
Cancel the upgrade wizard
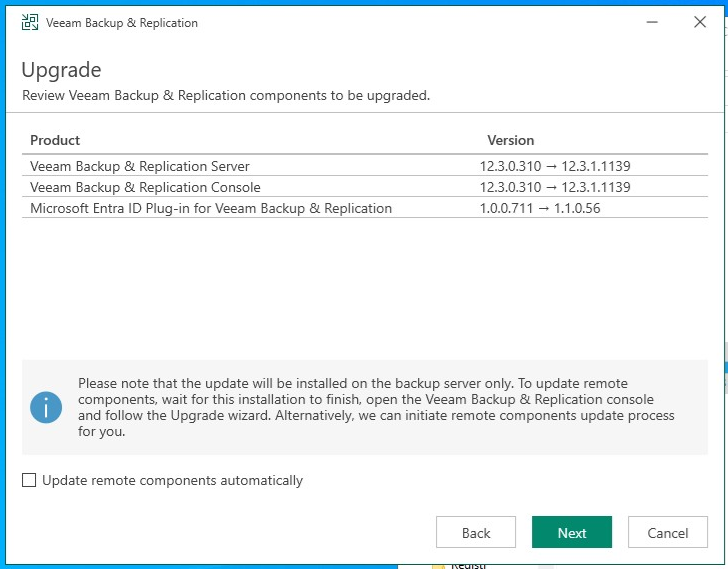[668, 532]
